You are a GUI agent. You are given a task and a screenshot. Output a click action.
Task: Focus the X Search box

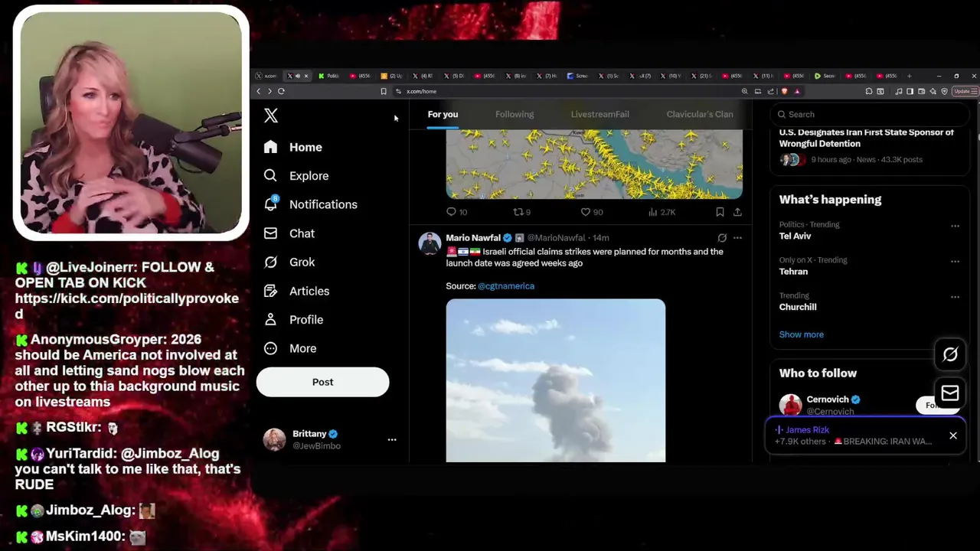tap(870, 114)
